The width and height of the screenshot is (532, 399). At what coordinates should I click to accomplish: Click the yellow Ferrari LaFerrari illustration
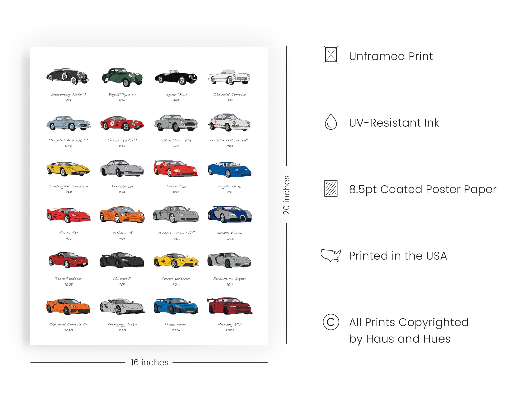click(x=176, y=260)
